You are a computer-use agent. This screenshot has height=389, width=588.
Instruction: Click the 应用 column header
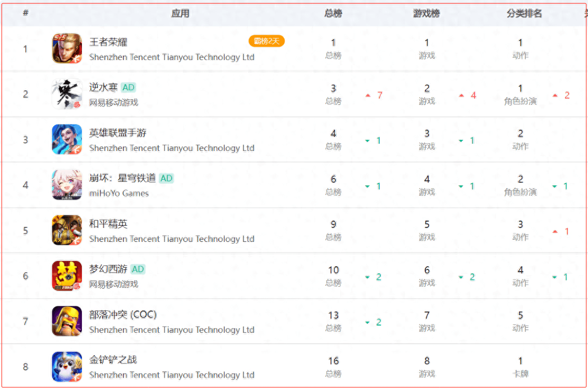click(x=180, y=13)
